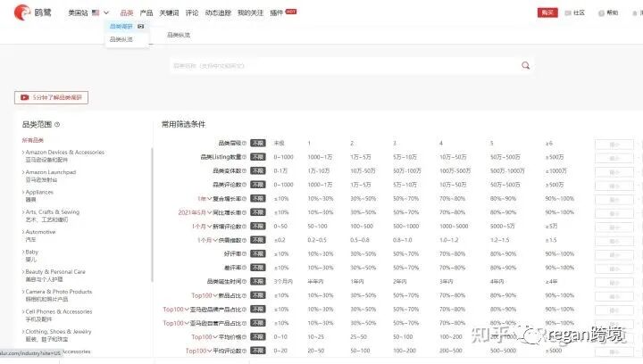Click the info icon next to 品类变体数
643x364 pixels.
tap(245, 170)
